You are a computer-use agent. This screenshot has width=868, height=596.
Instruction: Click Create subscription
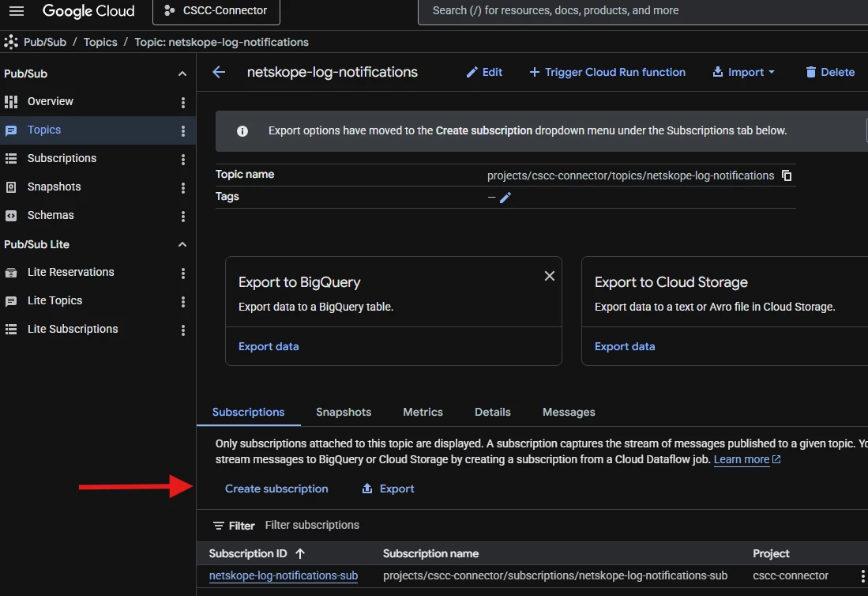click(276, 488)
